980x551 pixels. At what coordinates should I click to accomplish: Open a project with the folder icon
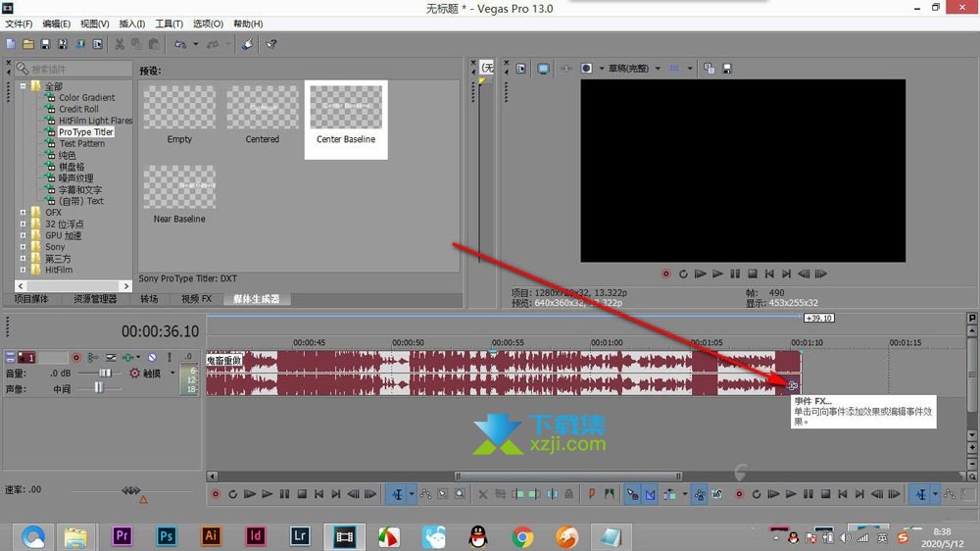[x=28, y=44]
